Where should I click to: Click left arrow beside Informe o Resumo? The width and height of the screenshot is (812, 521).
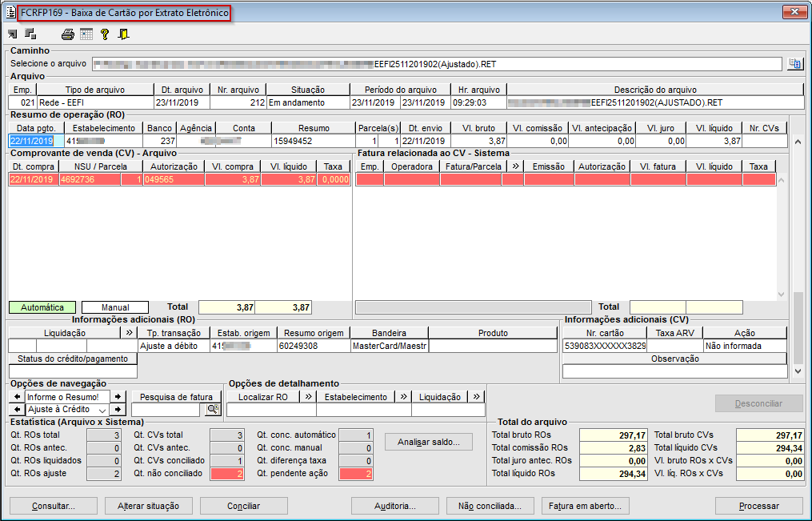[x=17, y=397]
